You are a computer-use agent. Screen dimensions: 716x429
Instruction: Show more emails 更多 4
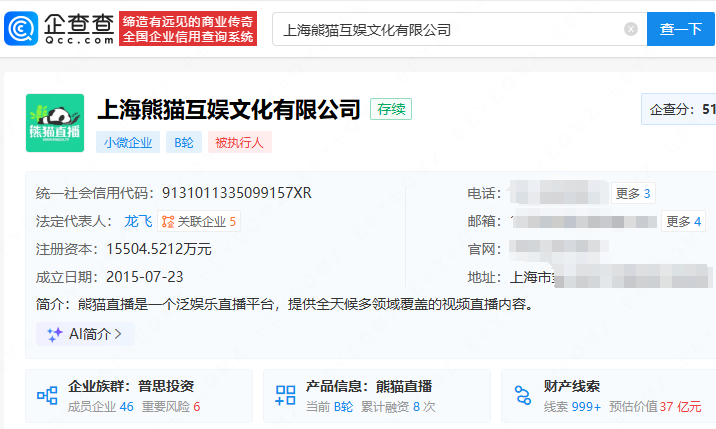683,222
